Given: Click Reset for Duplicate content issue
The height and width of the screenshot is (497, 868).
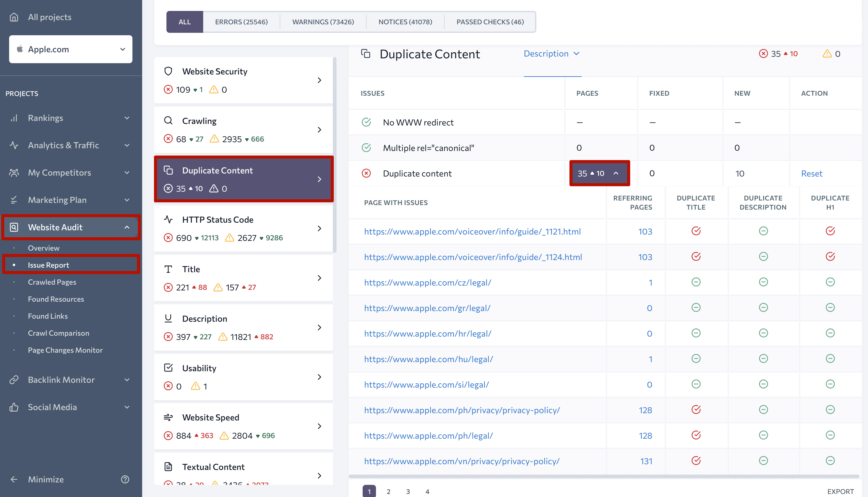Looking at the screenshot, I should click(x=812, y=173).
